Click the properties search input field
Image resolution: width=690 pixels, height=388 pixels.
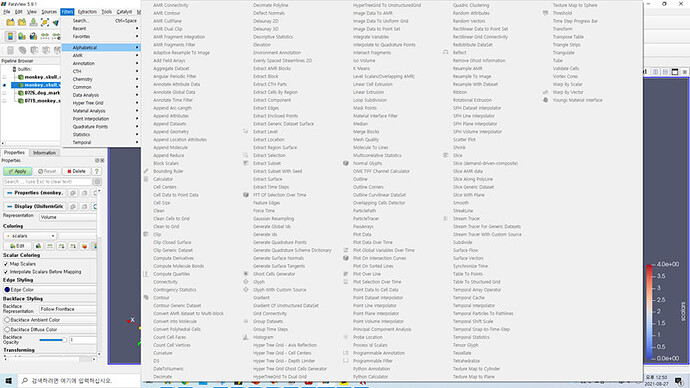pyautogui.click(x=48, y=182)
